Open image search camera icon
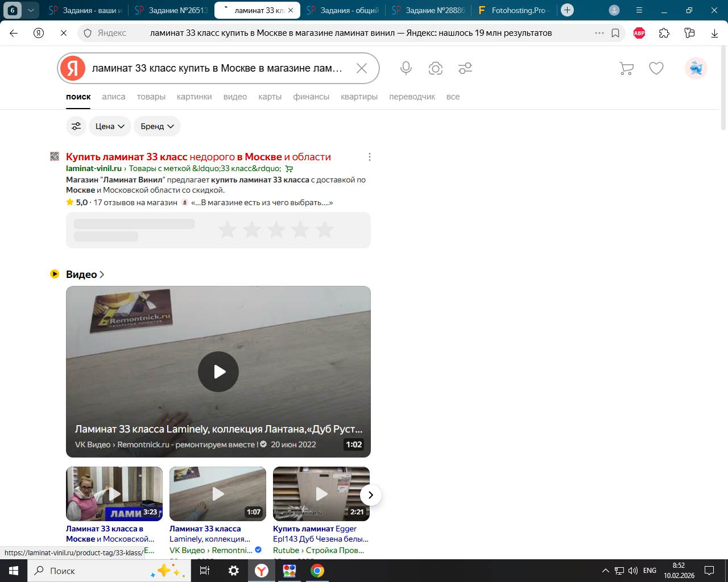Image resolution: width=728 pixels, height=582 pixels. (x=436, y=68)
